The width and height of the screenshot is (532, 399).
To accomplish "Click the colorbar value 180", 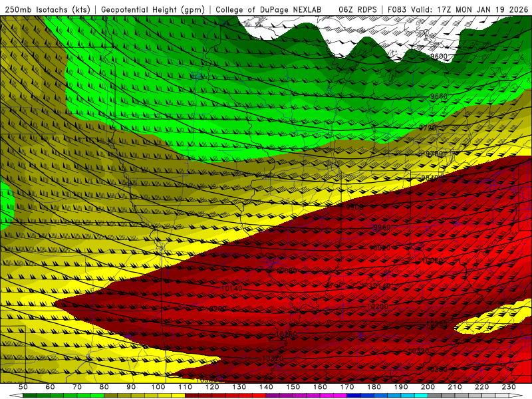I will click(x=374, y=387).
